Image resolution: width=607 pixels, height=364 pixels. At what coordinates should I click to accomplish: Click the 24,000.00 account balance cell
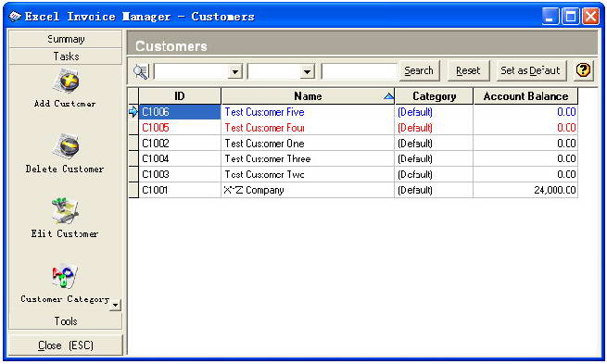[x=525, y=190]
